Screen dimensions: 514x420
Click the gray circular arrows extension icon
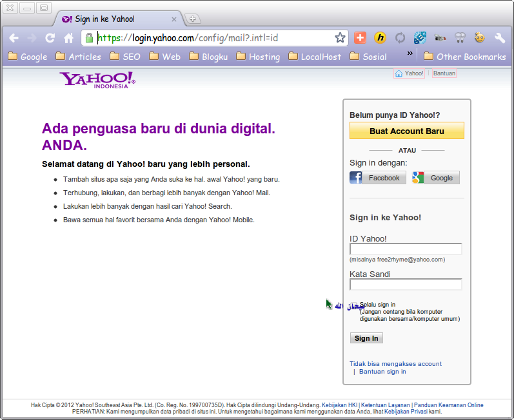click(x=400, y=38)
